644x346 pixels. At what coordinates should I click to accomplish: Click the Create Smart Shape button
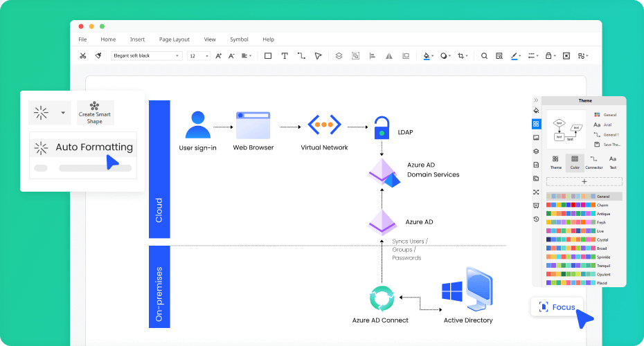pyautogui.click(x=95, y=113)
